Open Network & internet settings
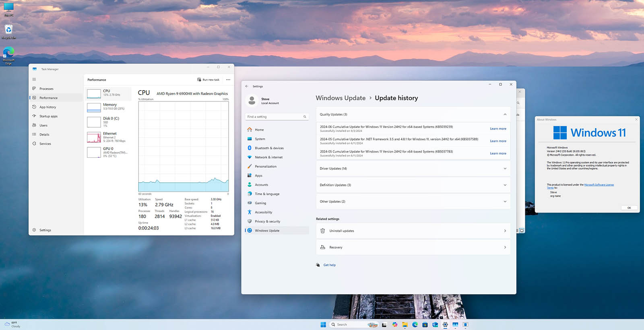This screenshot has height=330, width=644. coord(277,157)
